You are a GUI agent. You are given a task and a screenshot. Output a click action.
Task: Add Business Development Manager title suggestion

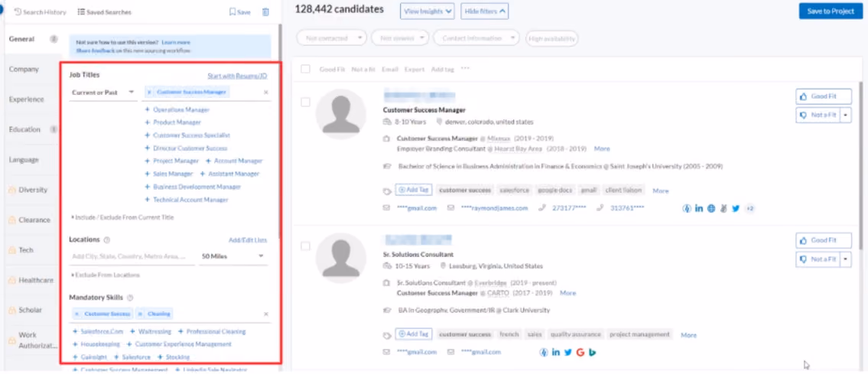pyautogui.click(x=193, y=187)
